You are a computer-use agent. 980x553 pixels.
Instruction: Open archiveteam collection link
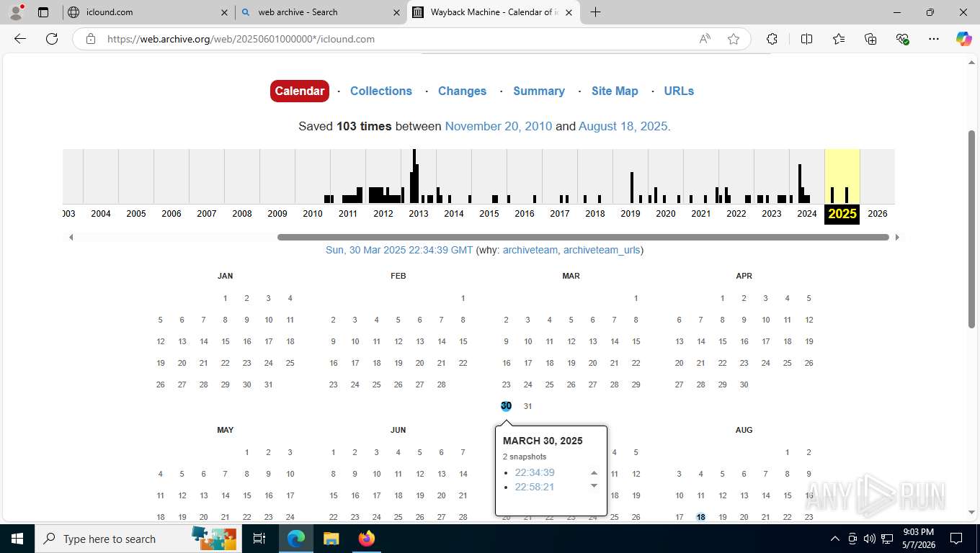coord(530,250)
